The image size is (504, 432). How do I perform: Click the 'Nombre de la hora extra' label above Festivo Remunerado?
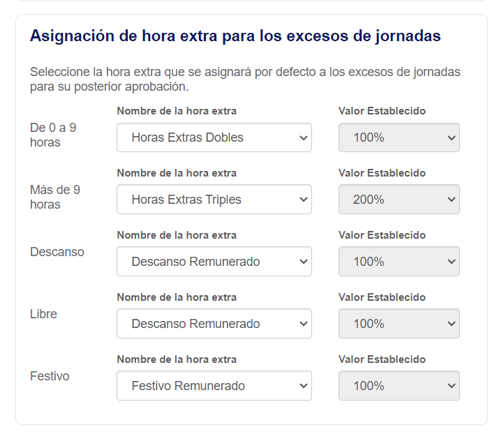pyautogui.click(x=177, y=359)
